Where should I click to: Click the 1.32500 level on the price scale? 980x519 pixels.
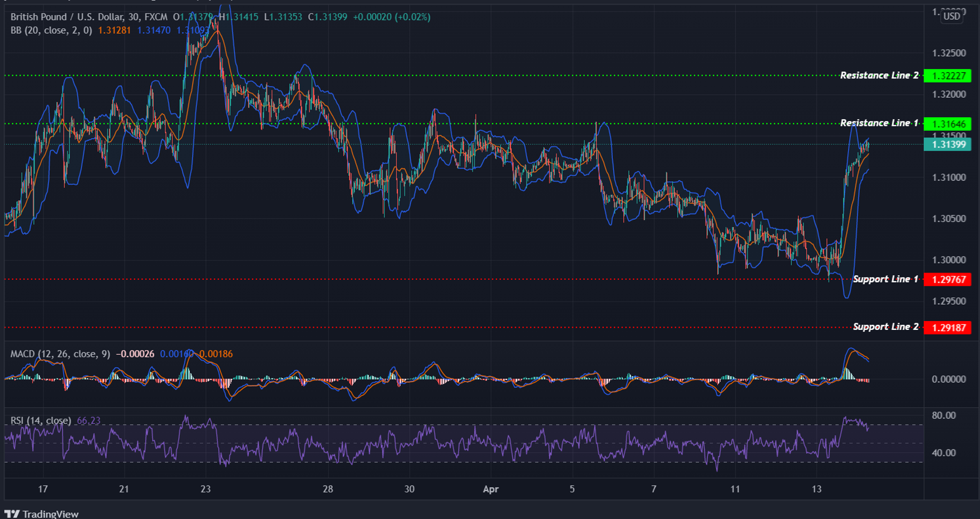click(x=950, y=53)
